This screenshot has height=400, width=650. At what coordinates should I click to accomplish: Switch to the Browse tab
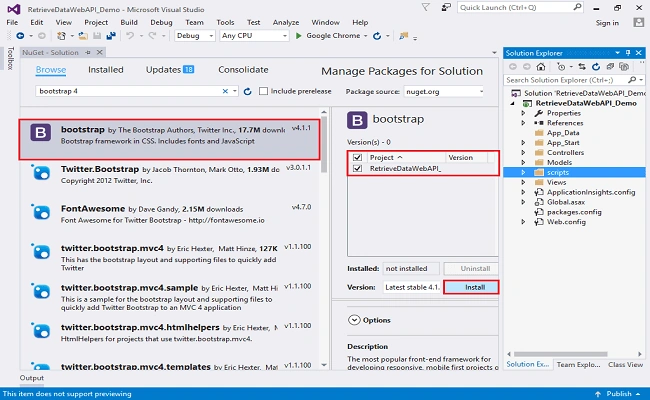point(51,70)
